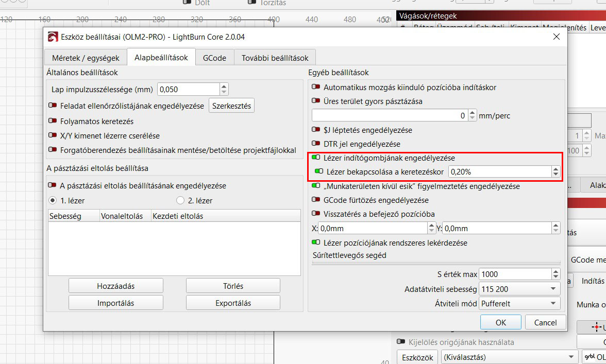Enable 'Folyamatos keretezés' switch

click(x=53, y=122)
